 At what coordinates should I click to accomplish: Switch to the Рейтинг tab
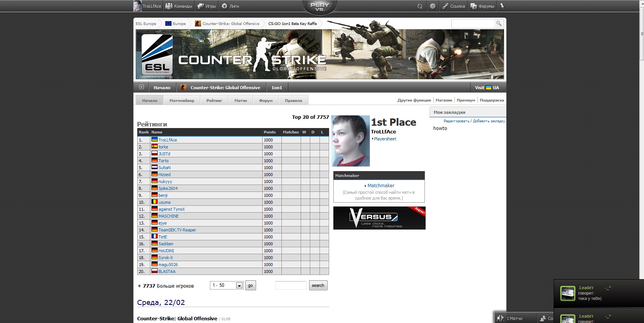point(214,100)
